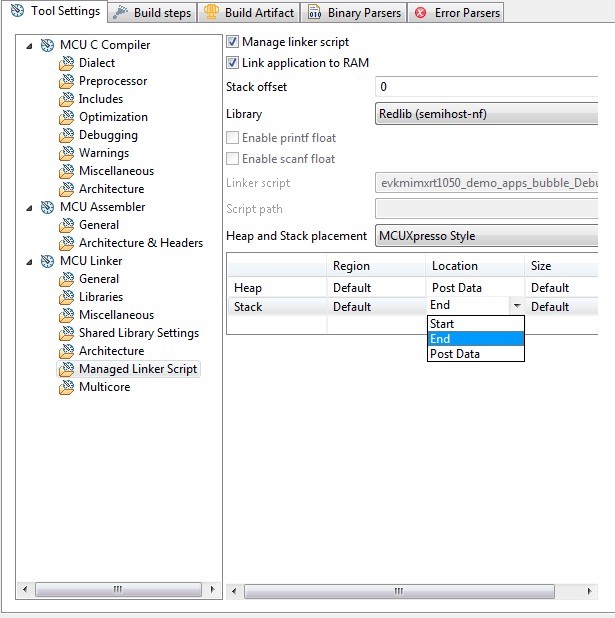The image size is (615, 618).
Task: Click the Warnings settings icon
Action: coord(66,153)
